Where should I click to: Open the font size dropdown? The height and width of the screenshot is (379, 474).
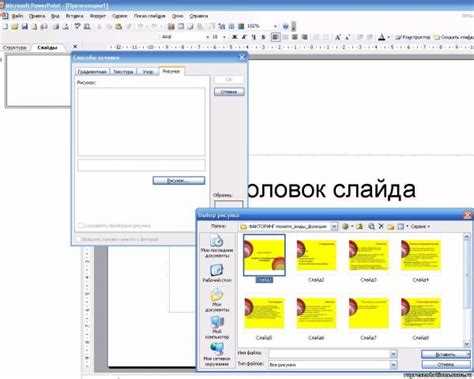225,37
